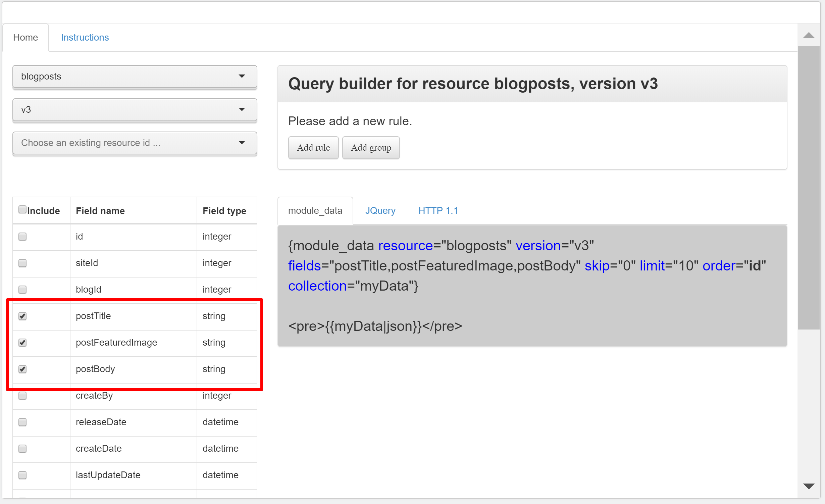Uncheck the postFeaturedImage checkbox
The image size is (825, 504).
(22, 343)
